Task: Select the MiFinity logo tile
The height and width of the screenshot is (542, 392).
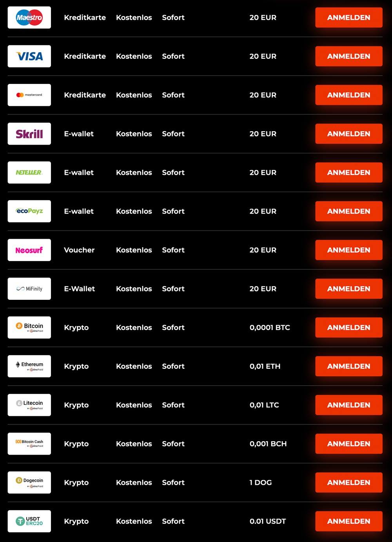Action: 29,289
